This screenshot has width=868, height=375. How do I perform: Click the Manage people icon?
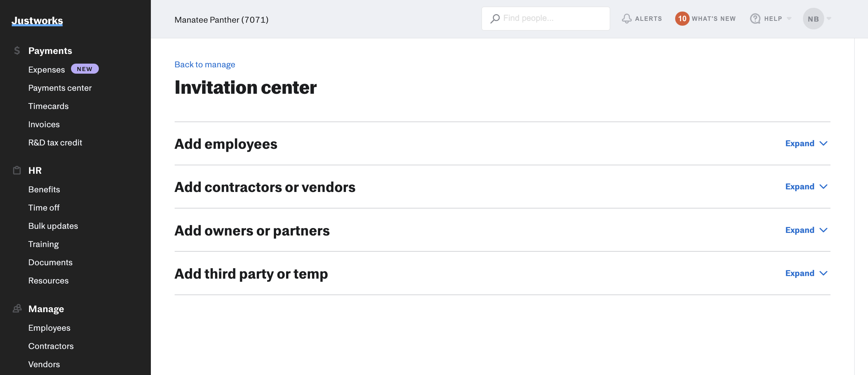(x=17, y=309)
